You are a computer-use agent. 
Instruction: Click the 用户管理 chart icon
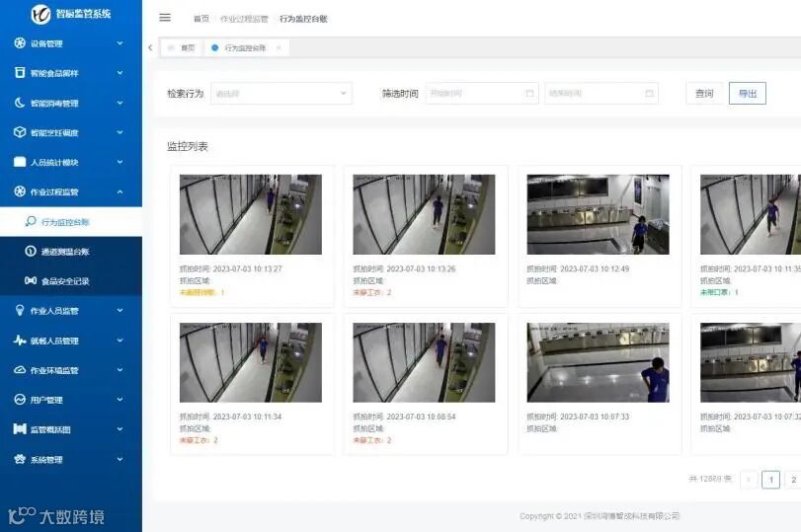pos(20,400)
